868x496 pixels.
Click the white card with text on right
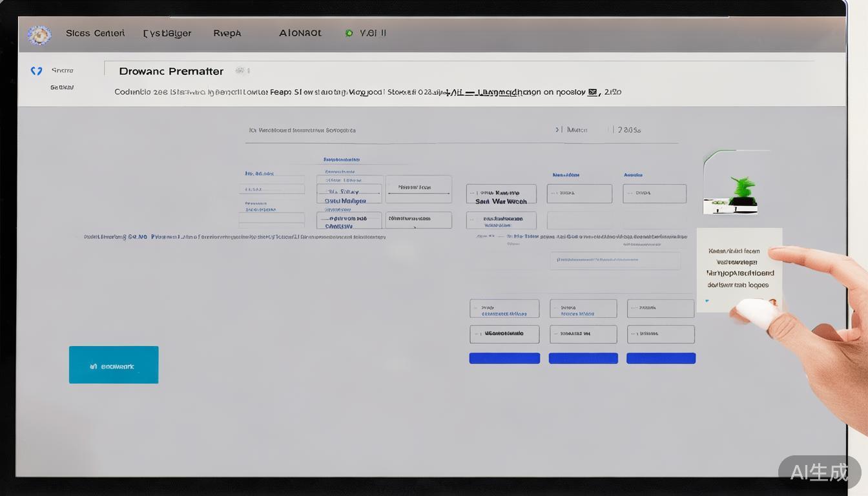[x=739, y=269]
